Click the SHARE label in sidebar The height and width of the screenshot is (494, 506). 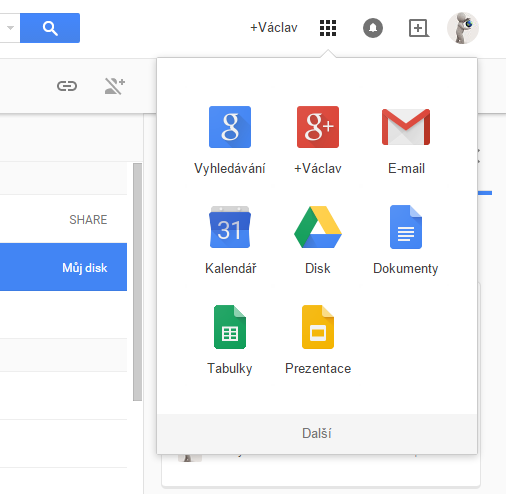coord(88,220)
